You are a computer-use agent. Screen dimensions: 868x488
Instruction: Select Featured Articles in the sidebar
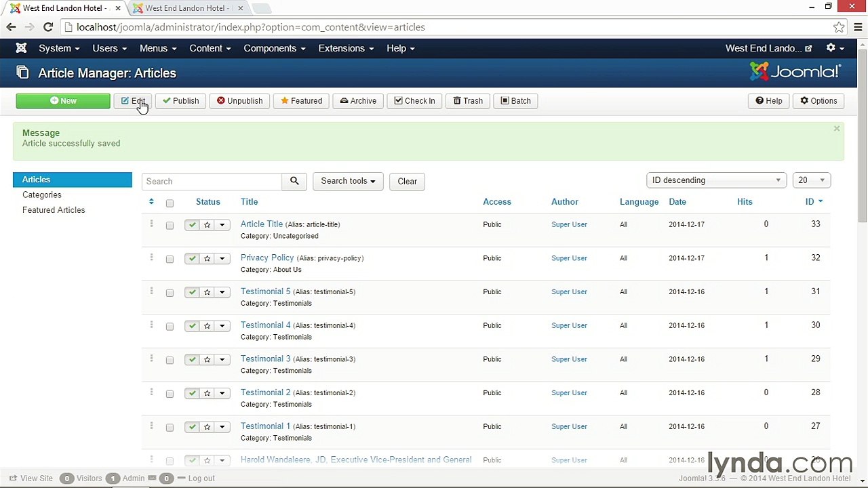(54, 210)
